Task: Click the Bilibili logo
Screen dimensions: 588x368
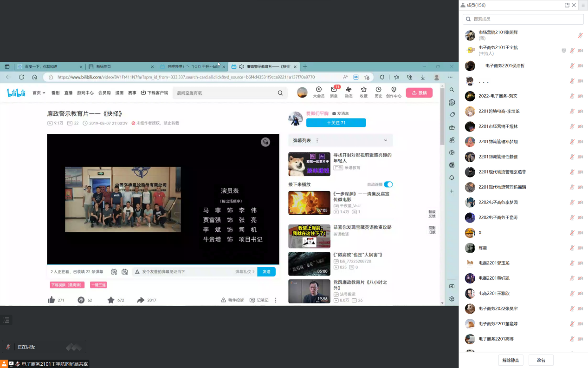Action: tap(16, 93)
